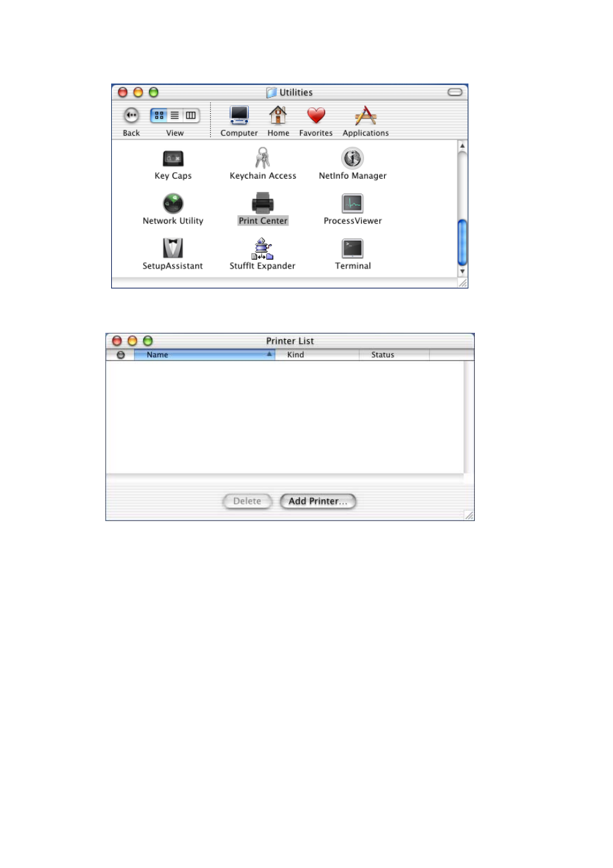Close the Printer List window
Screen dimensions: 613x868
[x=117, y=341]
